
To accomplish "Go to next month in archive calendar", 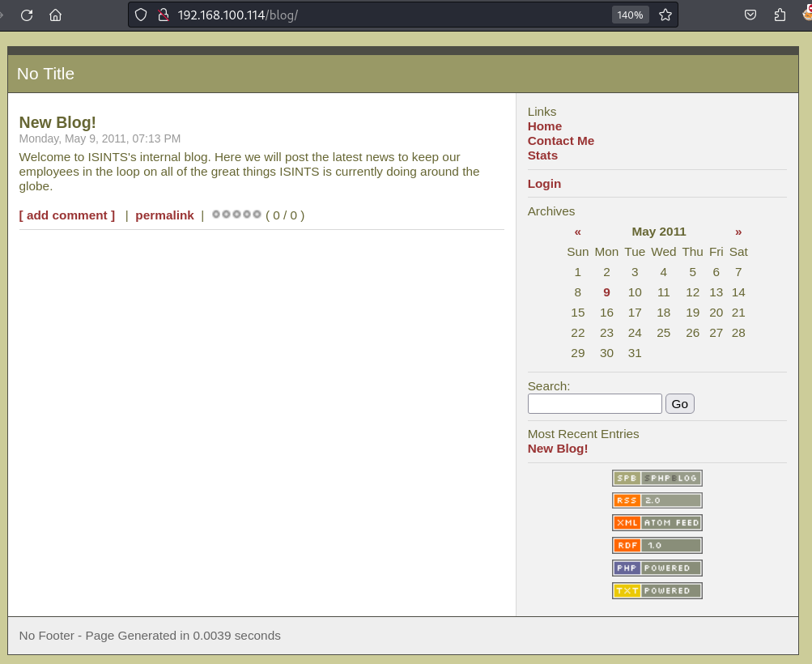I will point(738,232).
